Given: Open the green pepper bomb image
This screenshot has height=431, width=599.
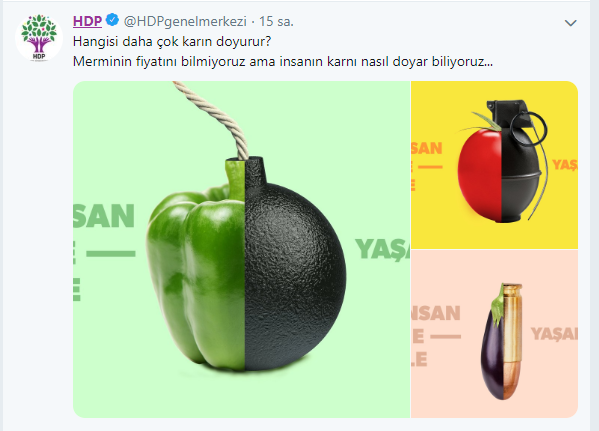Looking at the screenshot, I should click(241, 249).
